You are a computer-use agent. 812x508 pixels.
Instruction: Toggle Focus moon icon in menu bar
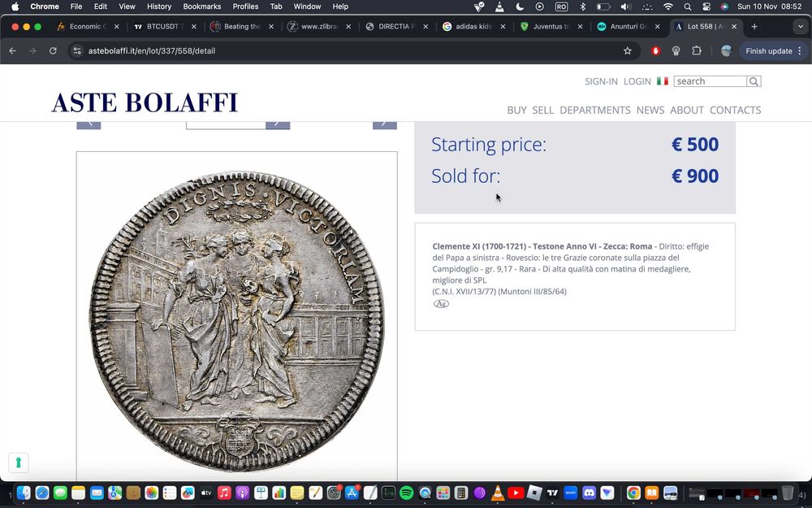pos(520,7)
